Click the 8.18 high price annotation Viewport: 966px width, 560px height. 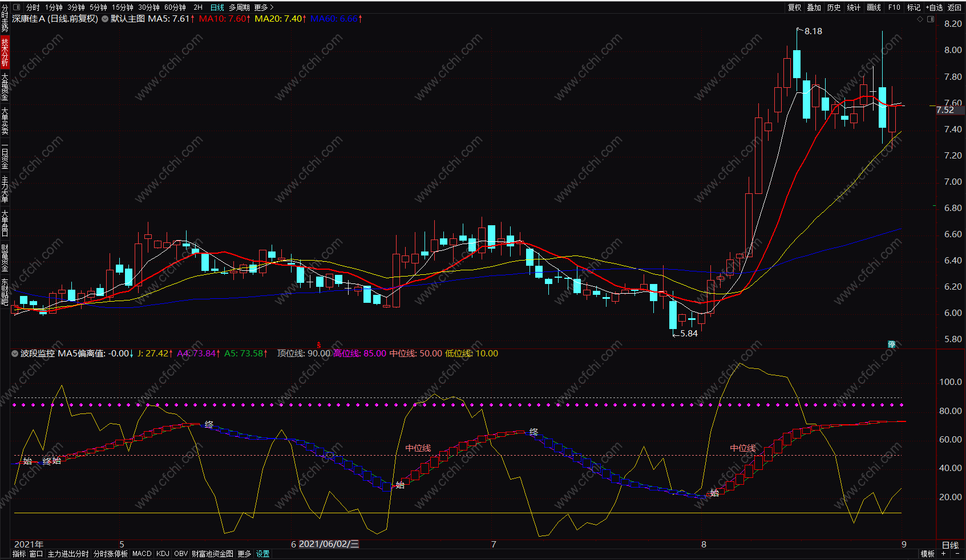pos(813,31)
